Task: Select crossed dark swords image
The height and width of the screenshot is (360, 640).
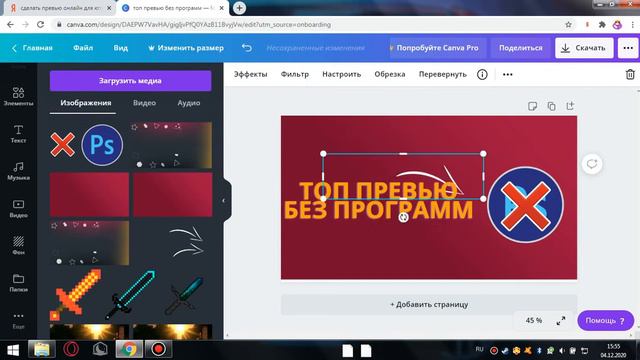Action: pos(184,296)
